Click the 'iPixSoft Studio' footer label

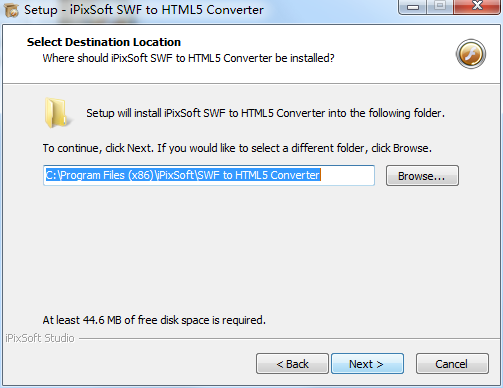click(40, 338)
